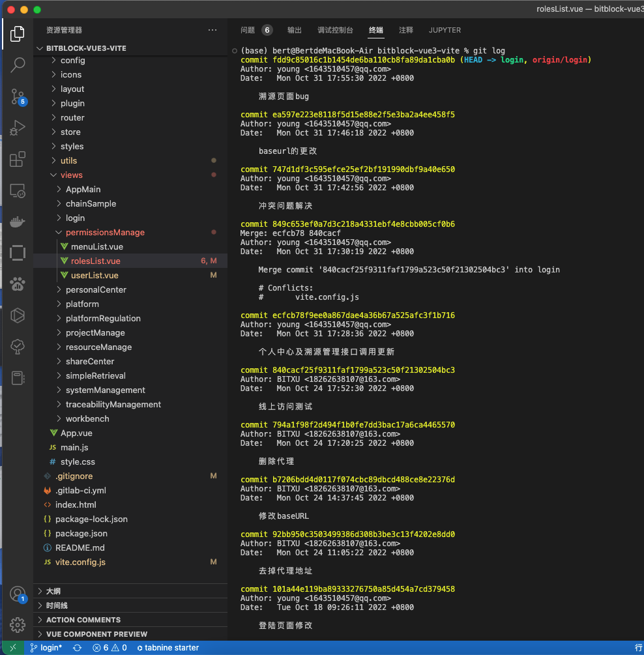Open Run and Debug view
644x655 pixels.
(17, 128)
